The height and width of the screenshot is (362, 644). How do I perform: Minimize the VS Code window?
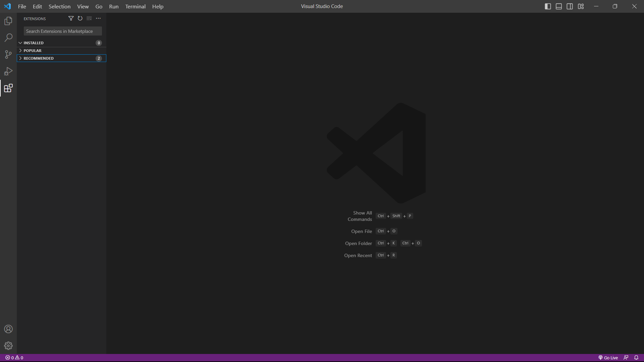(x=596, y=6)
